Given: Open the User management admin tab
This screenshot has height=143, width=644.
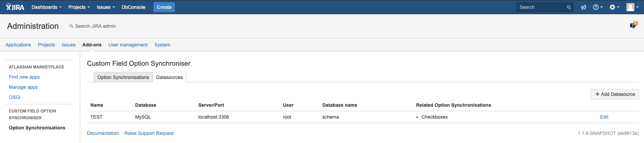Looking at the screenshot, I should [x=128, y=45].
